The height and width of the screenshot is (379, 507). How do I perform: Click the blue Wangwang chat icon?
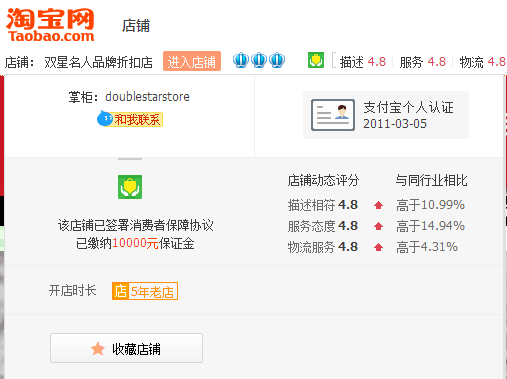pyautogui.click(x=105, y=119)
